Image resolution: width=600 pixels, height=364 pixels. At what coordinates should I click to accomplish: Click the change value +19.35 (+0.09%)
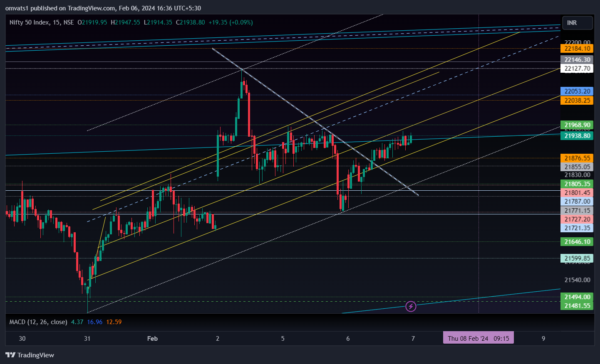point(231,22)
